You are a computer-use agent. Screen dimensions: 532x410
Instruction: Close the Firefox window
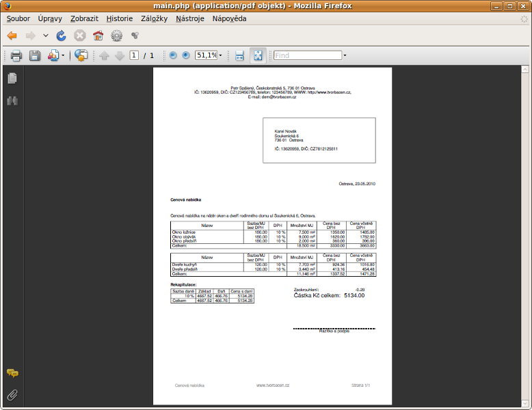click(523, 6)
